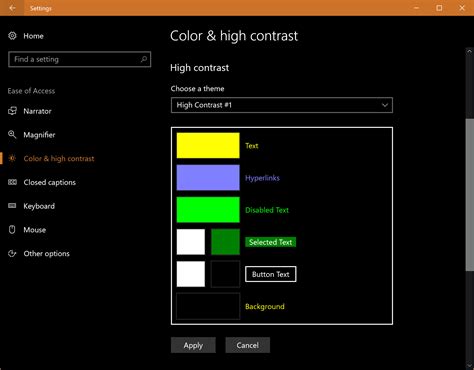Image resolution: width=474 pixels, height=370 pixels.
Task: Click the theme dropdown chevron arrow
Action: pos(385,105)
